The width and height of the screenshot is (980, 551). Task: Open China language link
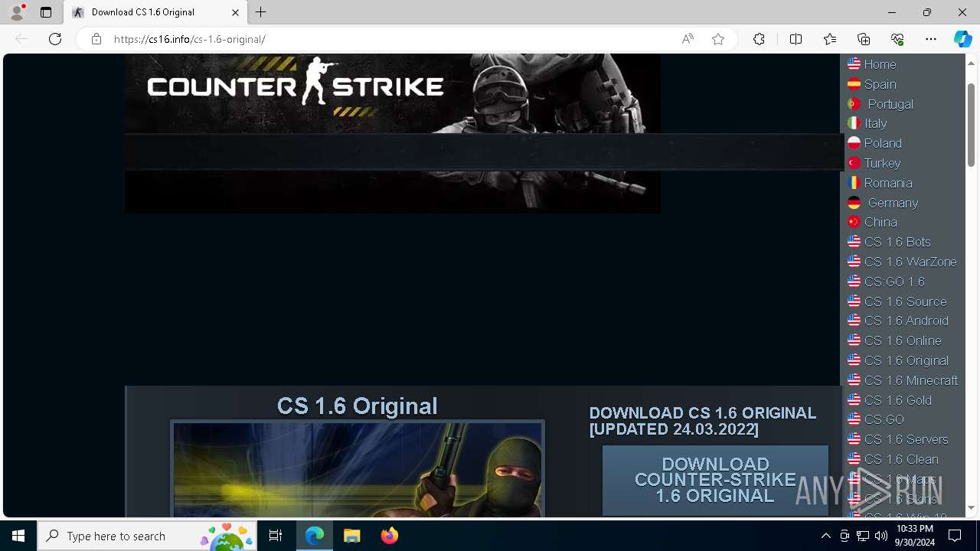pos(880,222)
